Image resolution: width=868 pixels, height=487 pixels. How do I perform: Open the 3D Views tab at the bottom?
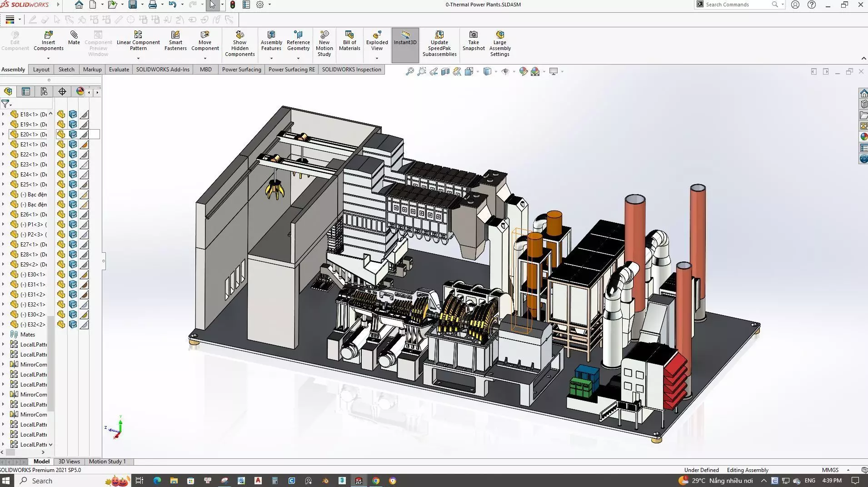tap(69, 462)
